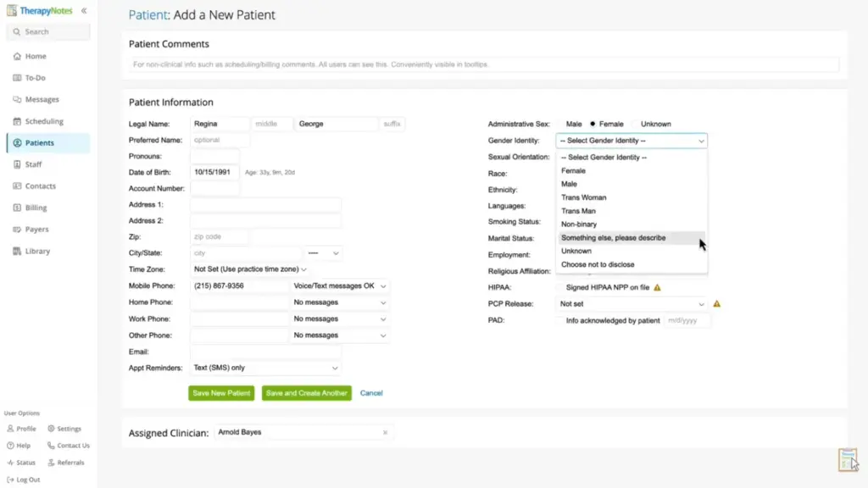
Task: Click Save and Create Another button
Action: tap(307, 393)
